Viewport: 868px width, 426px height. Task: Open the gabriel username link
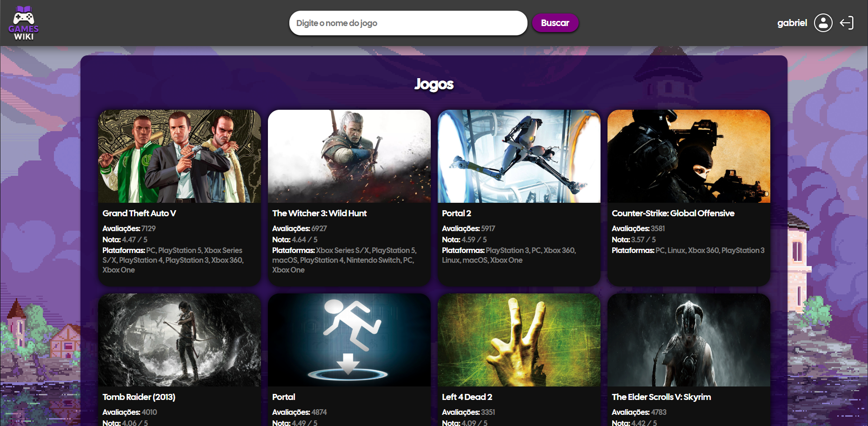pyautogui.click(x=792, y=23)
